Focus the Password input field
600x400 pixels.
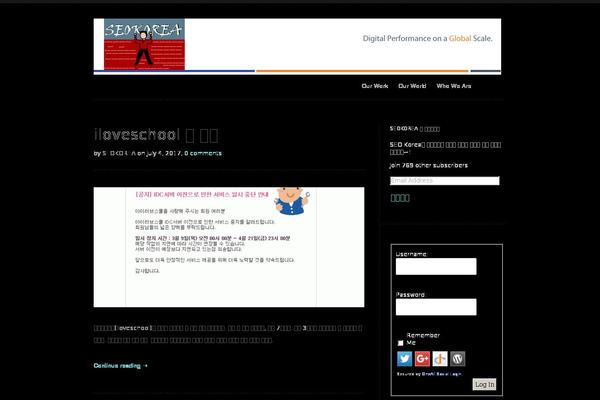coord(436,307)
